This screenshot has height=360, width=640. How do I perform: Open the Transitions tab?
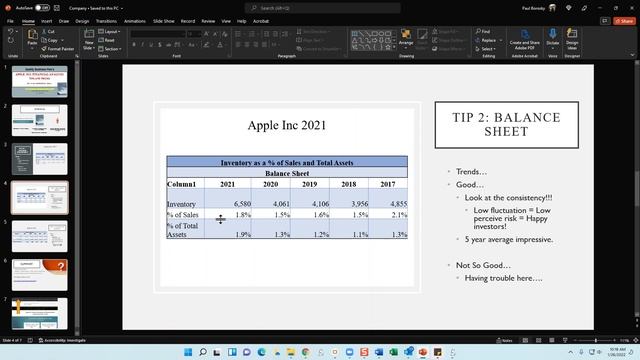(106, 21)
